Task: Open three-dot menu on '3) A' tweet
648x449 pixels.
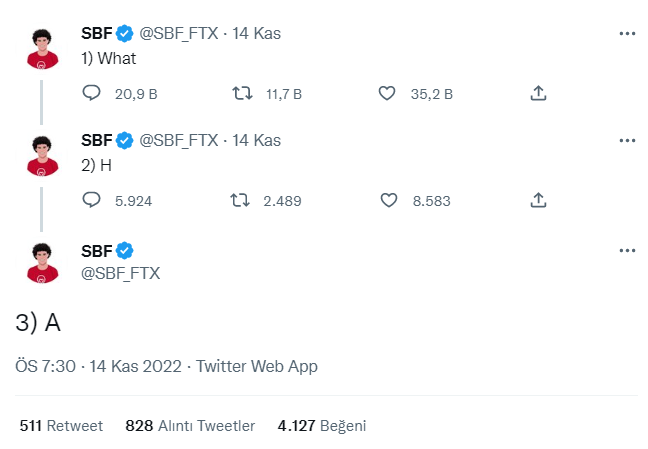Action: click(627, 250)
